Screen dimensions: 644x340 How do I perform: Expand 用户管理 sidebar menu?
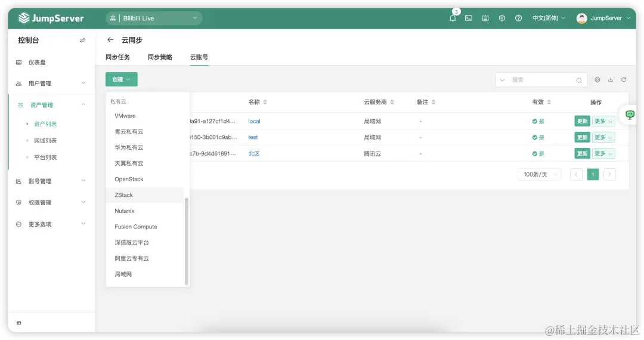(x=51, y=84)
